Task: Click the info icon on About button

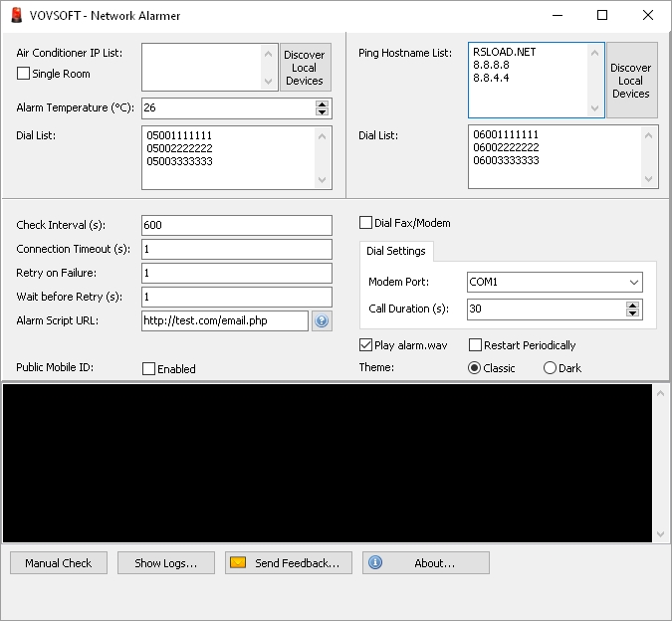Action: coord(375,562)
